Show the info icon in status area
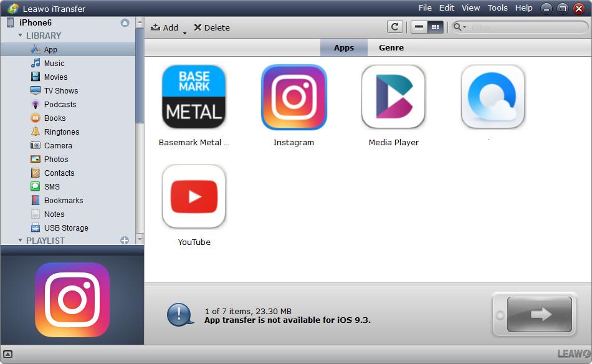The image size is (592, 364). tap(180, 315)
